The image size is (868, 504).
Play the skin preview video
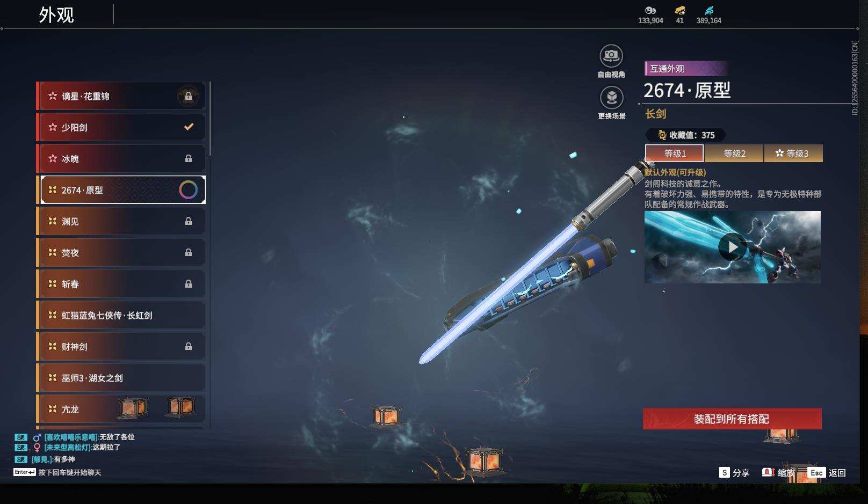(732, 247)
